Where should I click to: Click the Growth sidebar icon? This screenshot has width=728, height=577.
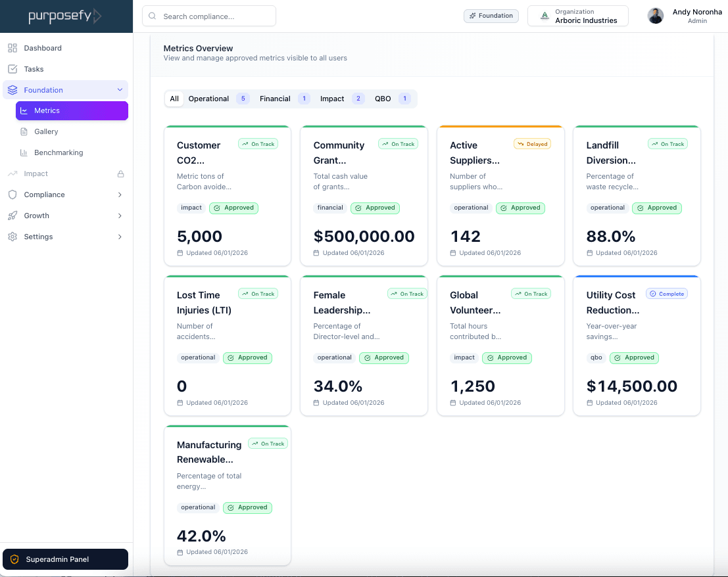[x=13, y=215]
